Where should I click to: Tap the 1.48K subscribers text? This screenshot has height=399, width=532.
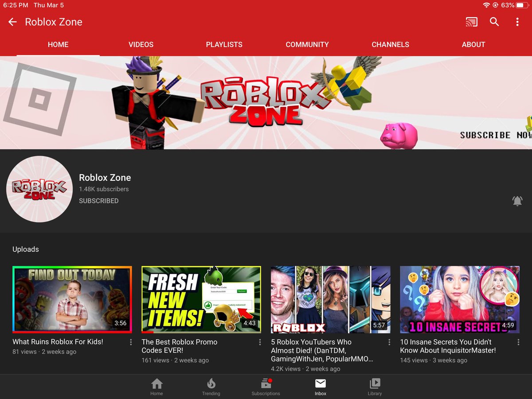(x=104, y=189)
